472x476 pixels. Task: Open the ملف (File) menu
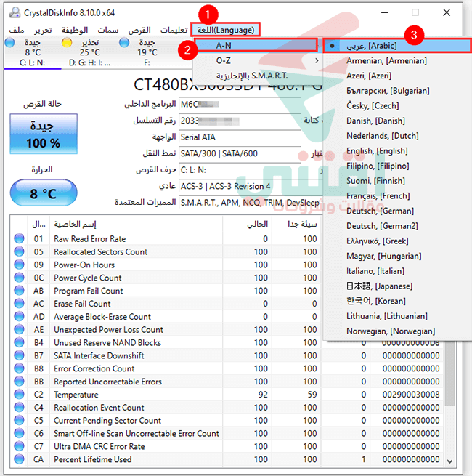[x=17, y=30]
